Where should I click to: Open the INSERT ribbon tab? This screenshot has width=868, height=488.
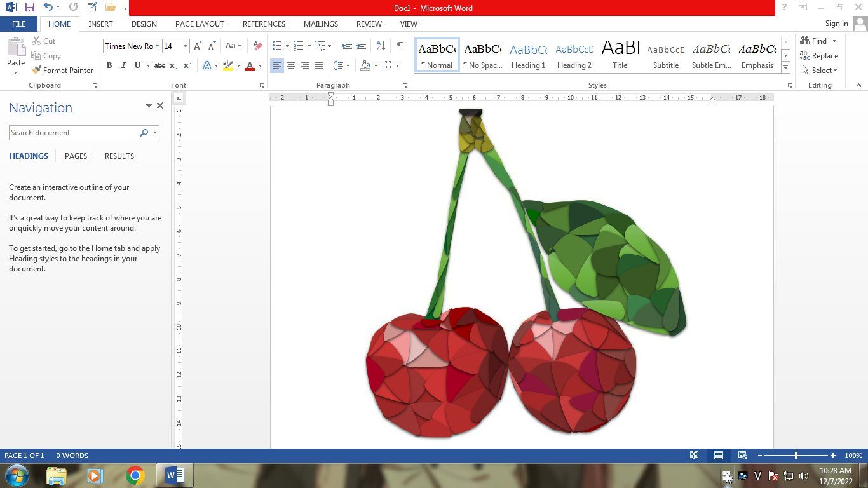point(100,24)
